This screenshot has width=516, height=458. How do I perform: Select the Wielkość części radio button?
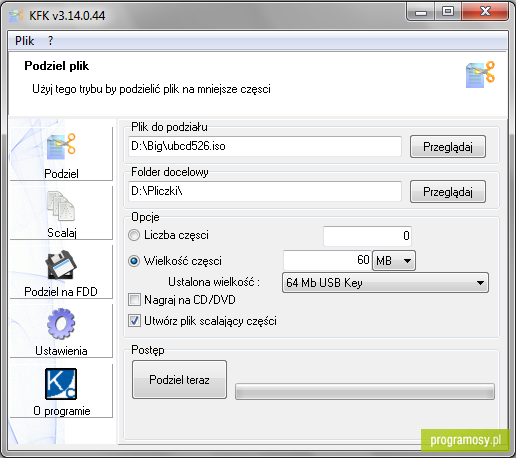(x=134, y=261)
